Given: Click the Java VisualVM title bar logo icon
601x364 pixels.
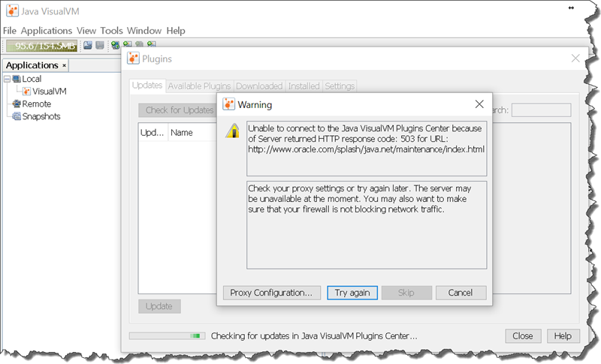Looking at the screenshot, I should pos(12,11).
